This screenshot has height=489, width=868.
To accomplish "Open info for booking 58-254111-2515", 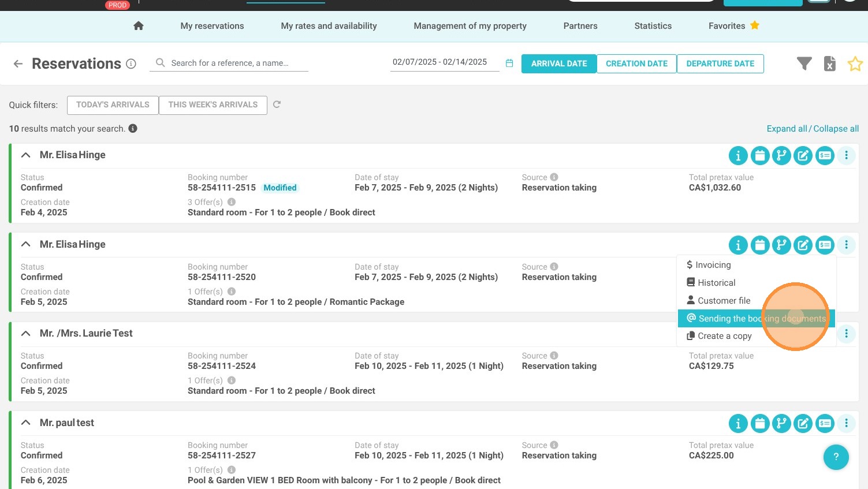I will click(738, 155).
